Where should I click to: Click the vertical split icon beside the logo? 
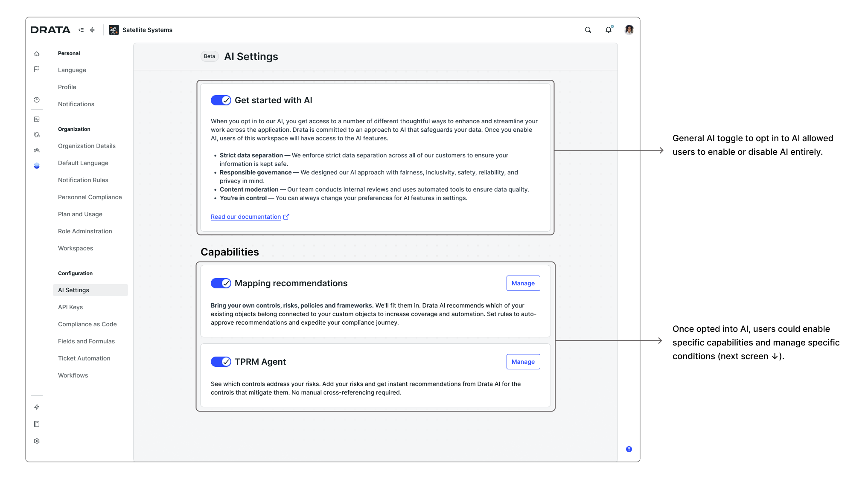click(x=92, y=30)
